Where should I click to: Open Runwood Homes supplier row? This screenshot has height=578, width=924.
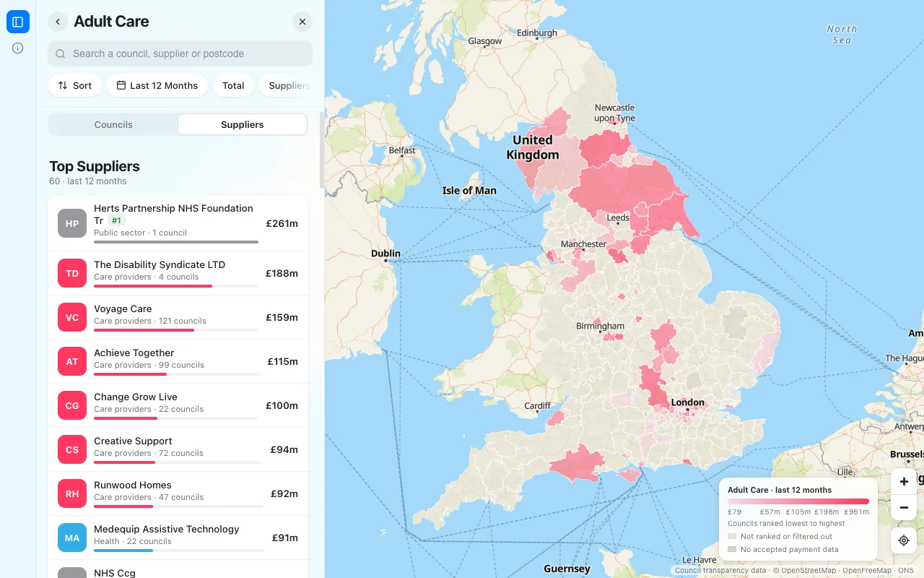coord(178,493)
